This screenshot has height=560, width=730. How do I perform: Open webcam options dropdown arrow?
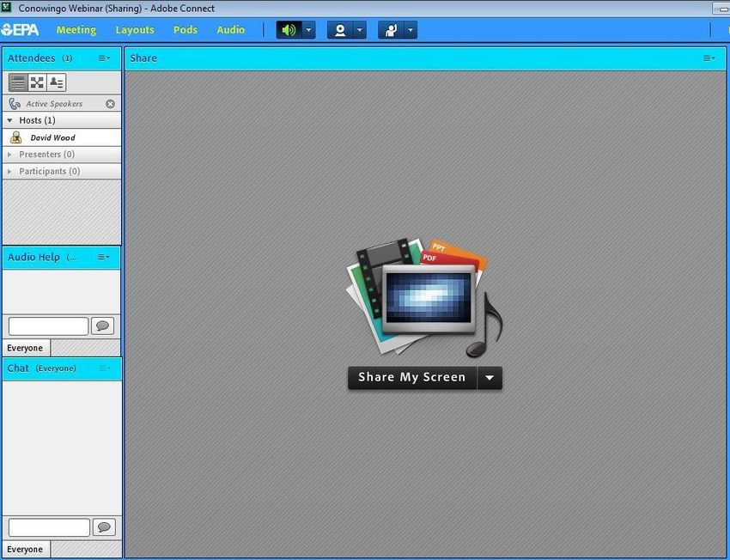[359, 30]
